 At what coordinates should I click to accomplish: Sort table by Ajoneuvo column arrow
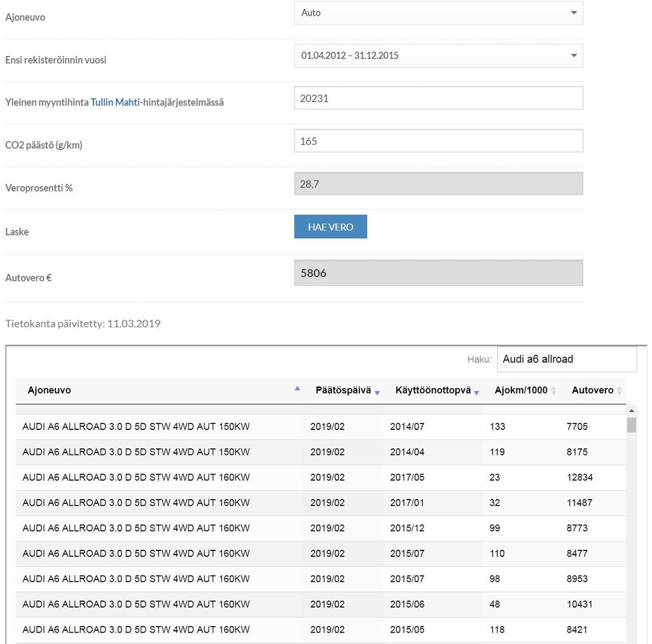tap(297, 389)
